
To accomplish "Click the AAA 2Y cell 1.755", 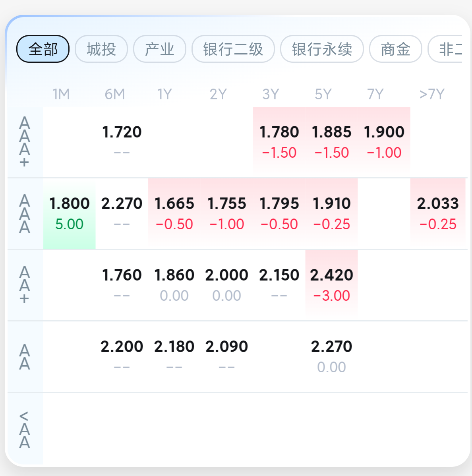I will 227,213.
